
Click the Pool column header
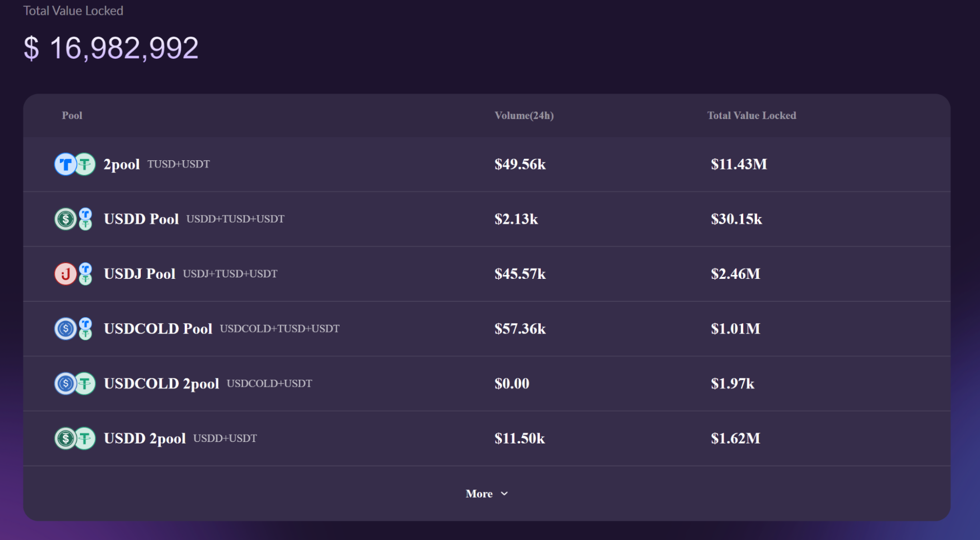click(72, 116)
